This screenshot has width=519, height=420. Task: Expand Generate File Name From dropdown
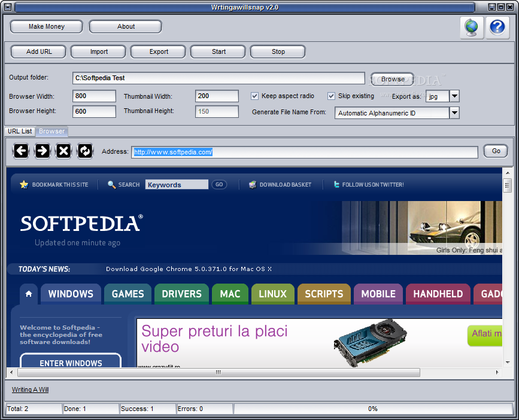point(455,112)
